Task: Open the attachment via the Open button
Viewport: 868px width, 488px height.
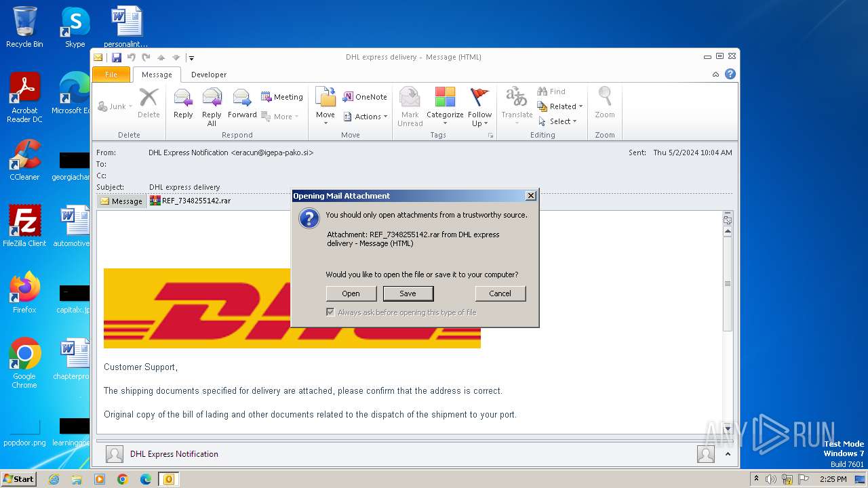Action: tap(351, 293)
